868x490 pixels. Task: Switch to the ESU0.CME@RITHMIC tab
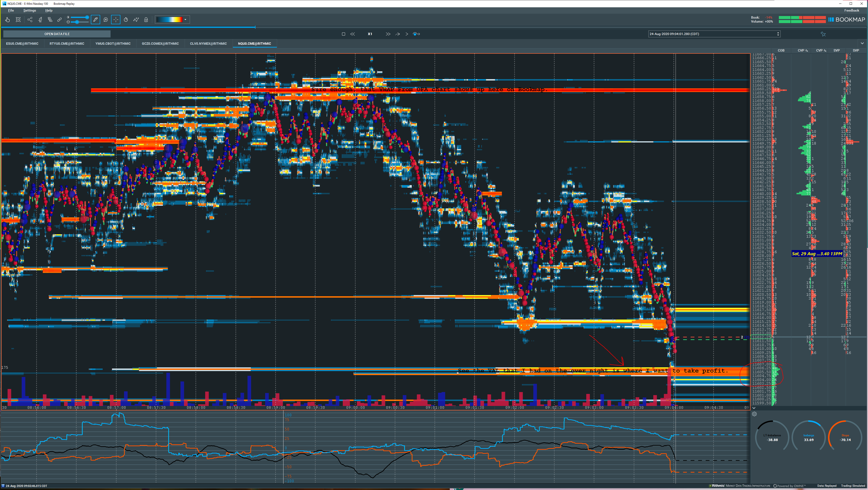tap(22, 44)
